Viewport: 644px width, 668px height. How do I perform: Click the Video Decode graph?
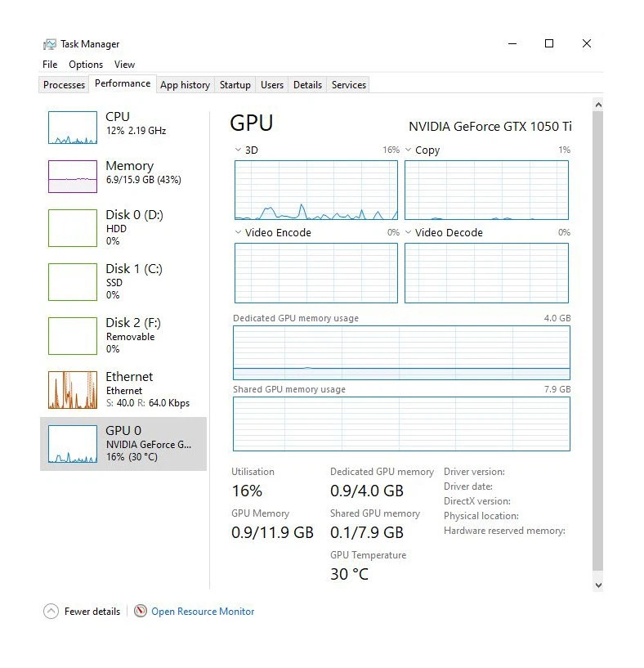(x=486, y=273)
